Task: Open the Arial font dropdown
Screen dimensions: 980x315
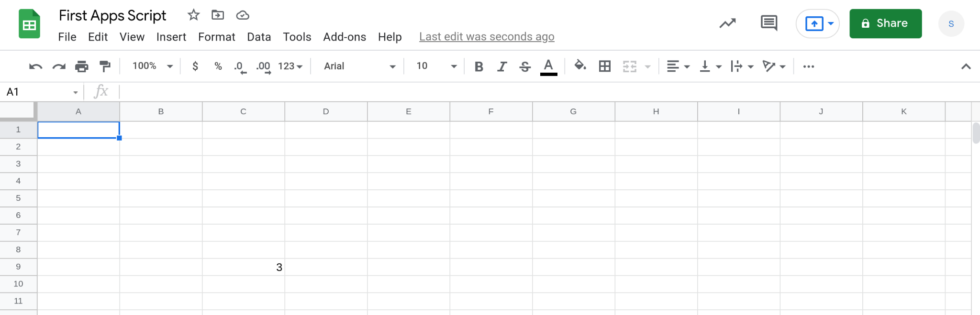Action: [x=360, y=66]
